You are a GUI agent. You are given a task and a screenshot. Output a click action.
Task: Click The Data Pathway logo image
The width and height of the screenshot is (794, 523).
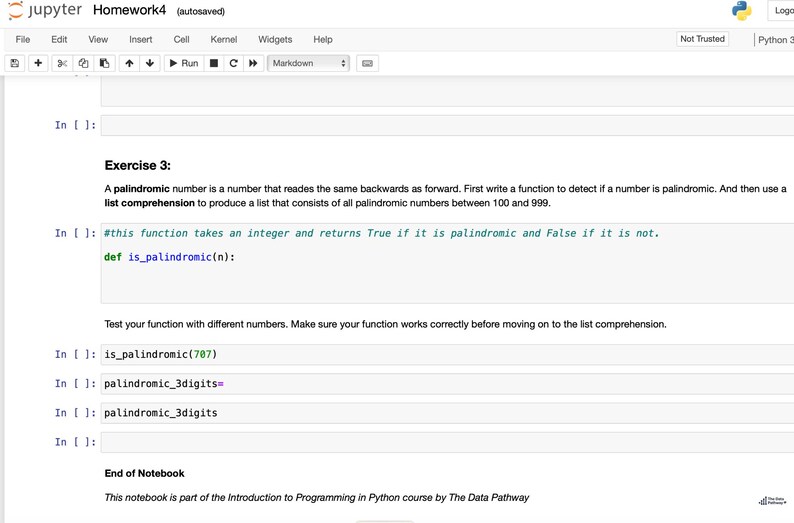(772, 501)
